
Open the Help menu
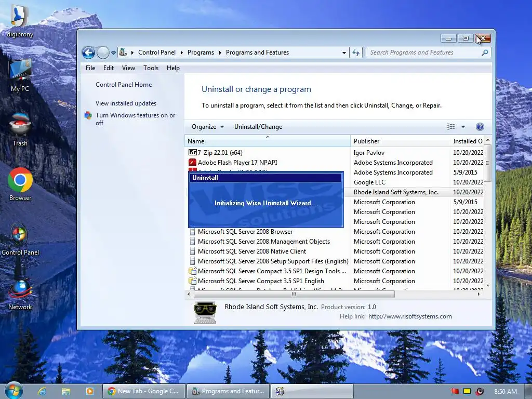coord(173,68)
